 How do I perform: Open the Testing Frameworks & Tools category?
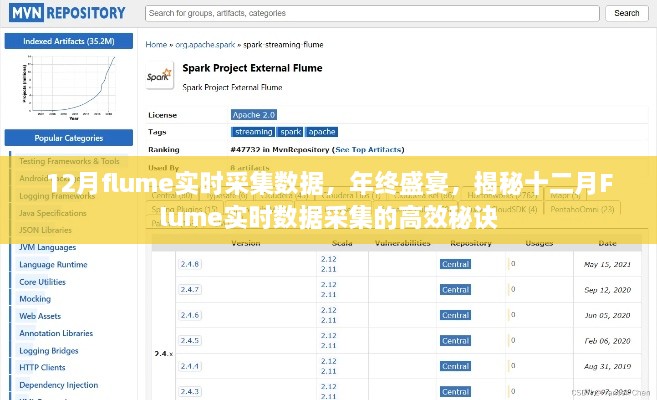click(x=69, y=161)
